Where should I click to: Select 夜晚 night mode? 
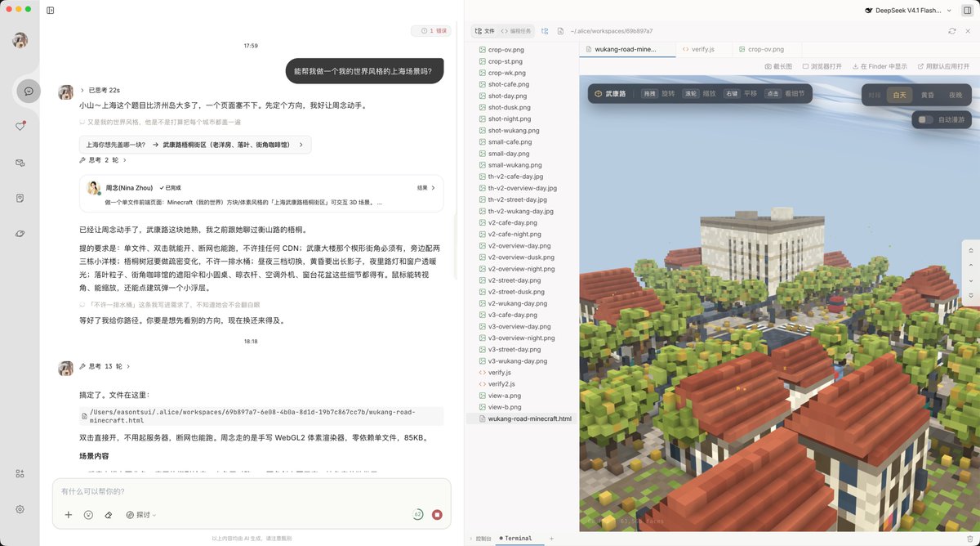955,96
